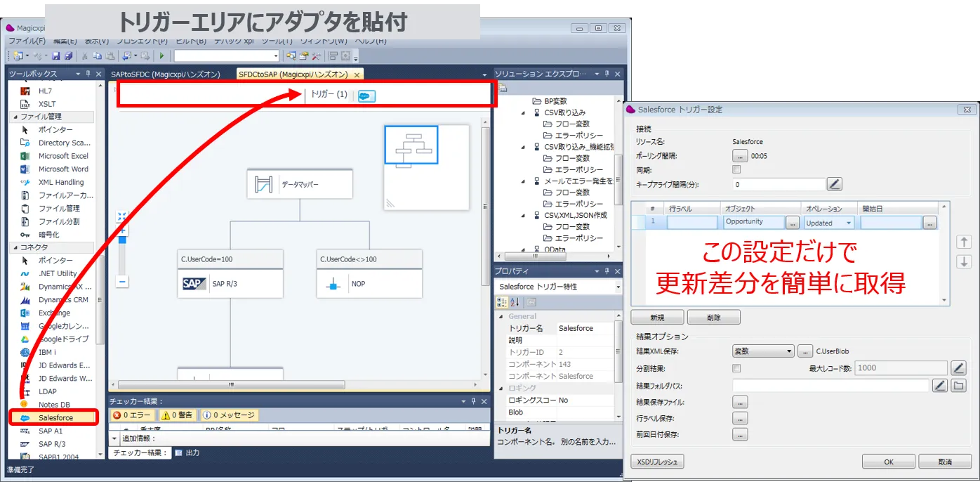Viewport: 980px width, 482px height.
Task: Toggle the 0 エラー filter button
Action: [132, 415]
